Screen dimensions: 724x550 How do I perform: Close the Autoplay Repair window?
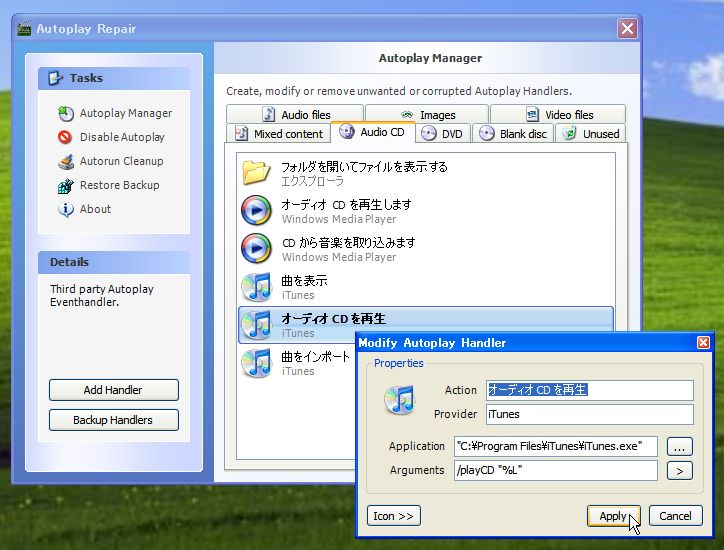click(x=627, y=29)
